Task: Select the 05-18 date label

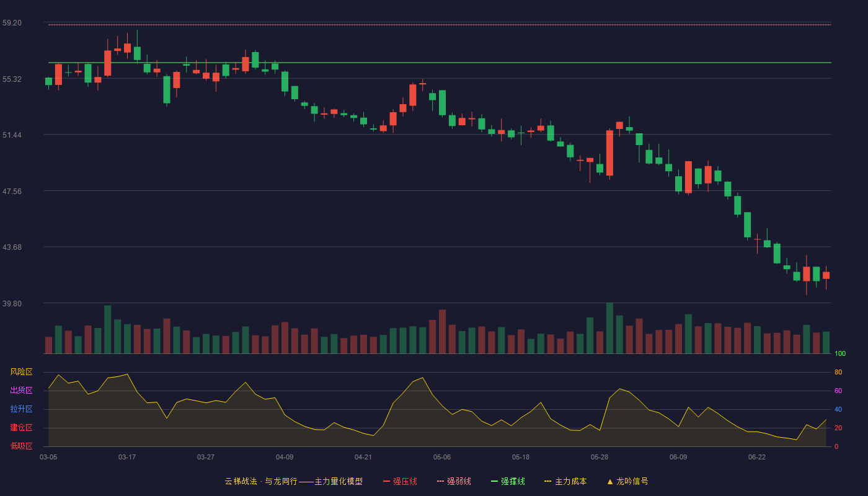Action: coord(521,457)
